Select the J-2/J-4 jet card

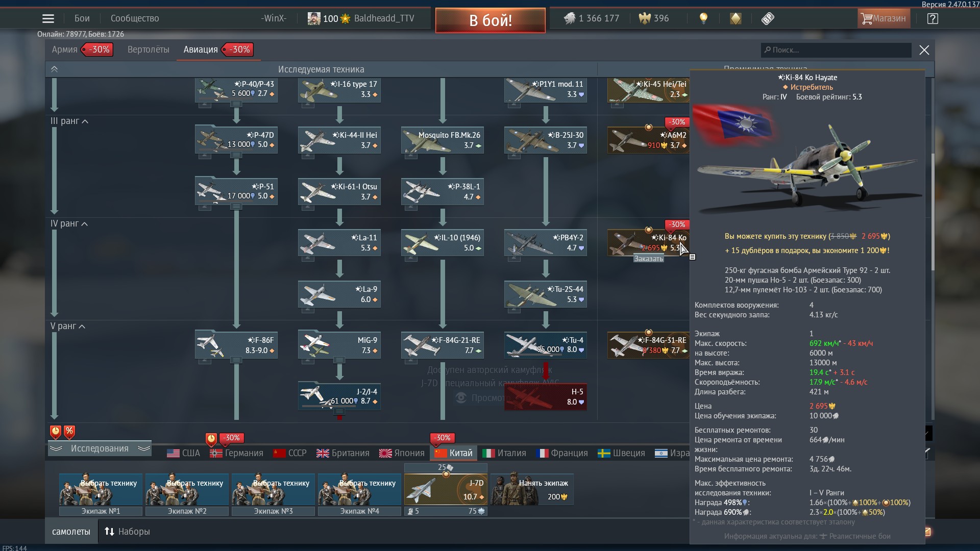tap(339, 396)
